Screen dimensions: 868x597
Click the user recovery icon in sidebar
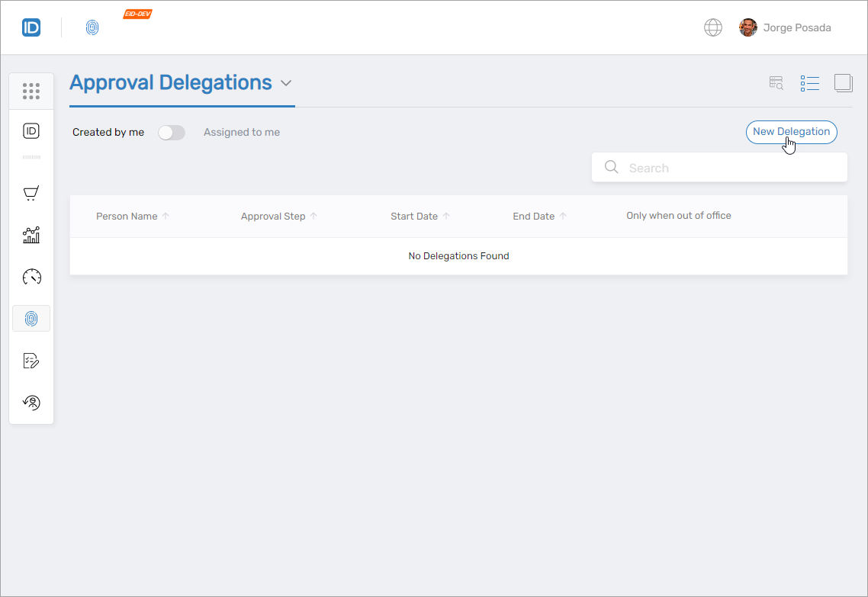(x=31, y=402)
